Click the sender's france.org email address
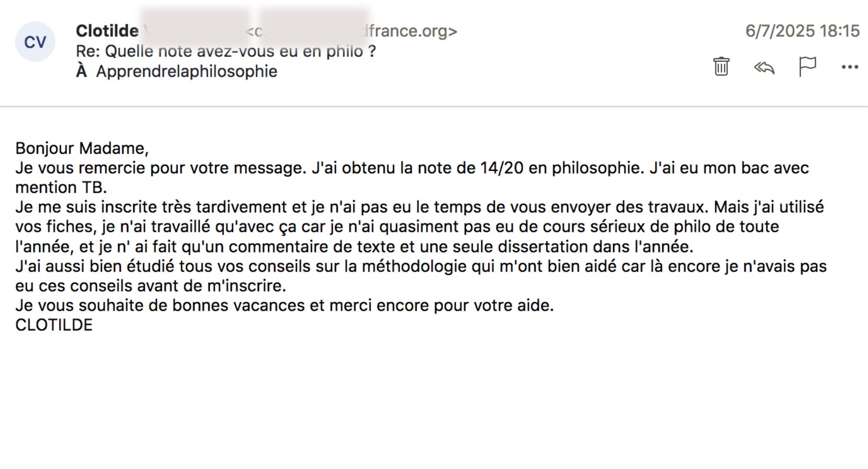This screenshot has width=868, height=469. [x=410, y=31]
